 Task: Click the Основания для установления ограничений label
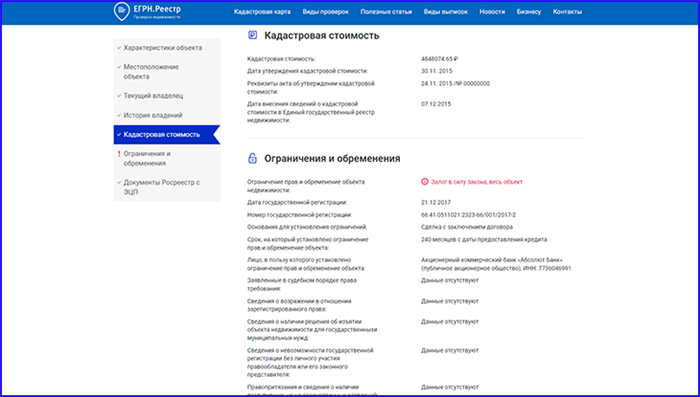point(307,227)
